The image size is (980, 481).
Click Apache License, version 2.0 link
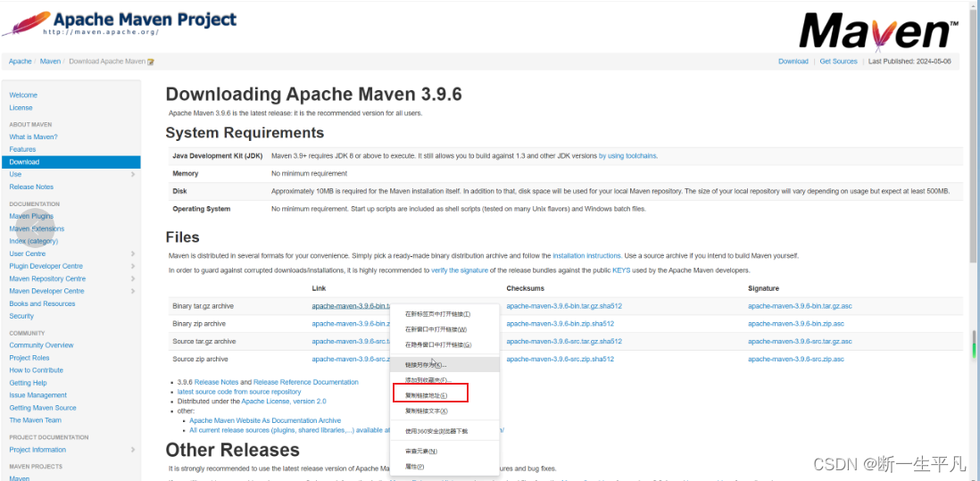pos(284,401)
